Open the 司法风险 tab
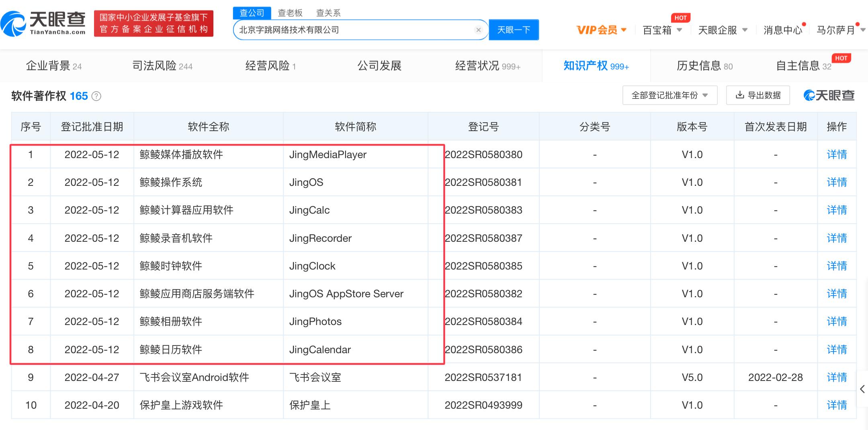The width and height of the screenshot is (868, 430). click(162, 66)
